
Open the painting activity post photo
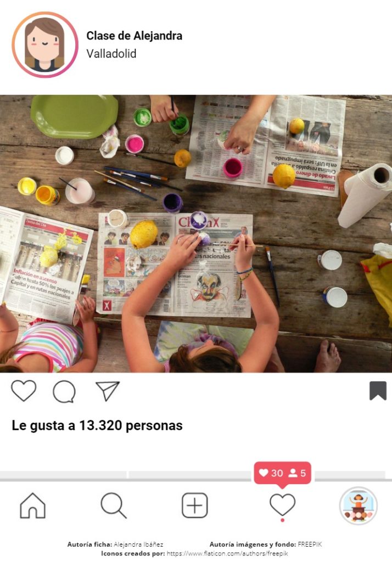click(x=196, y=234)
